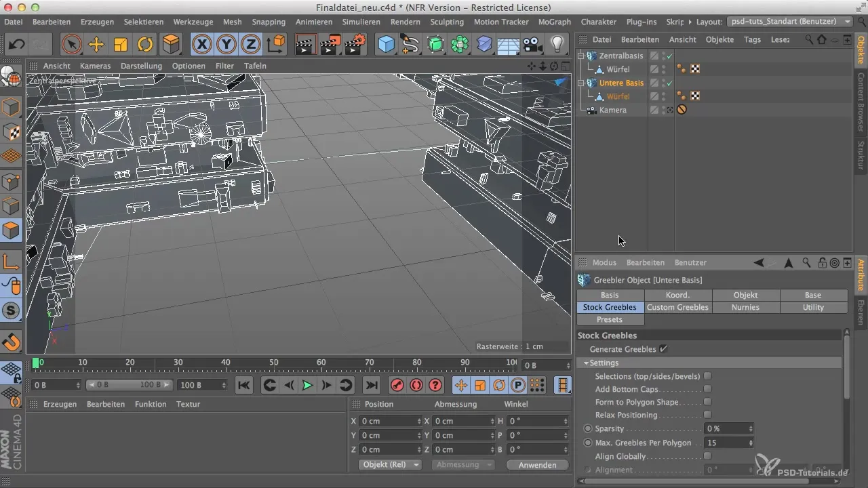This screenshot has width=868, height=488.
Task: Go to start of timeline
Action: [244, 385]
